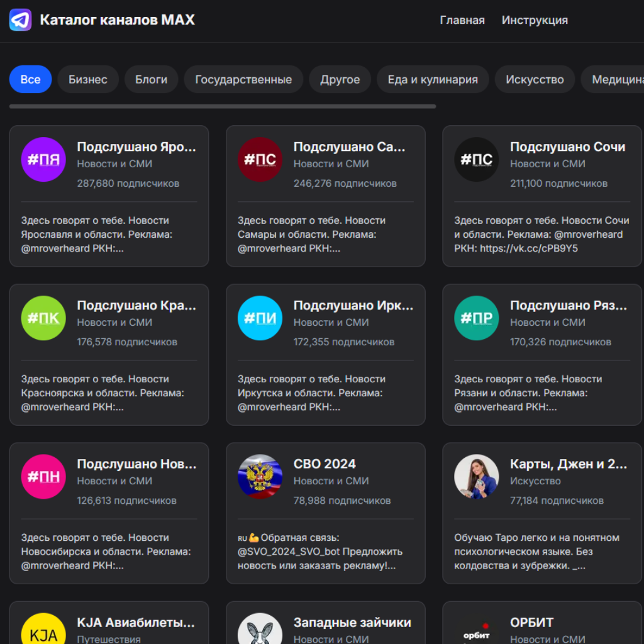This screenshot has width=644, height=644.
Task: Open the Инструкция navigation link
Action: click(535, 20)
